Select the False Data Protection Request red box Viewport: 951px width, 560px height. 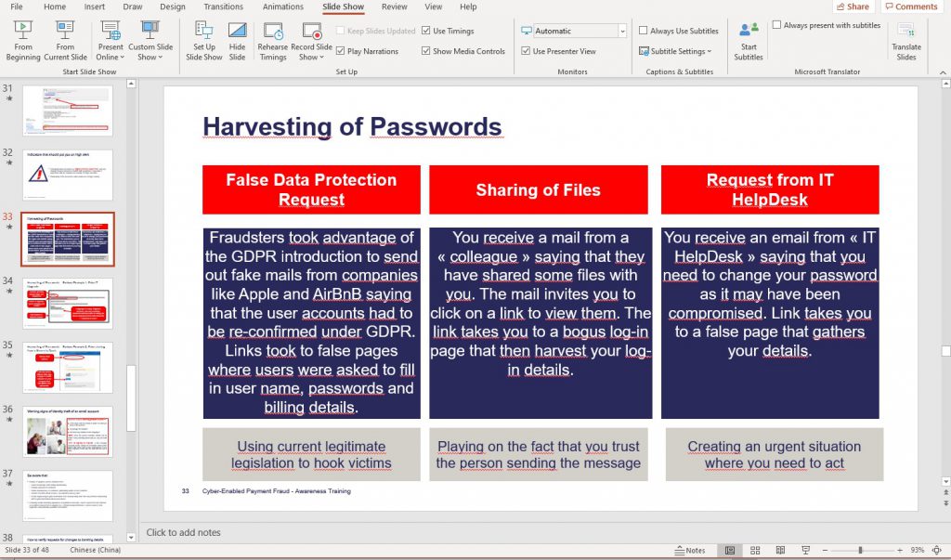311,189
